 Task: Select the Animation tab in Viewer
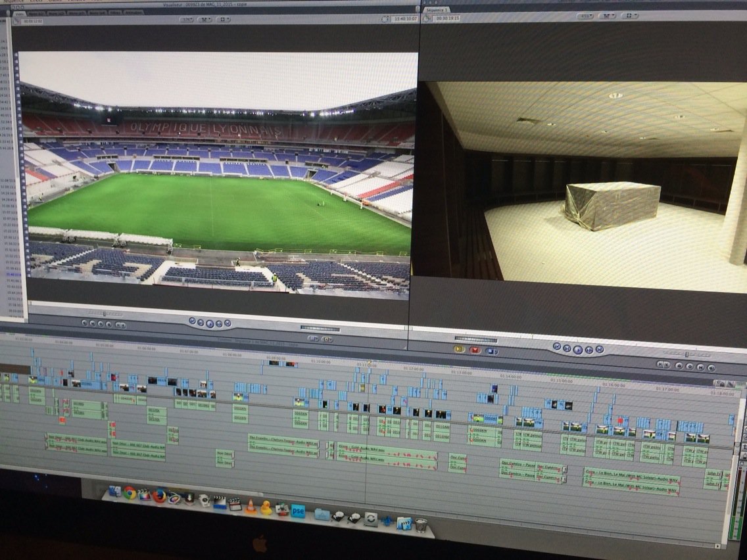(133, 13)
